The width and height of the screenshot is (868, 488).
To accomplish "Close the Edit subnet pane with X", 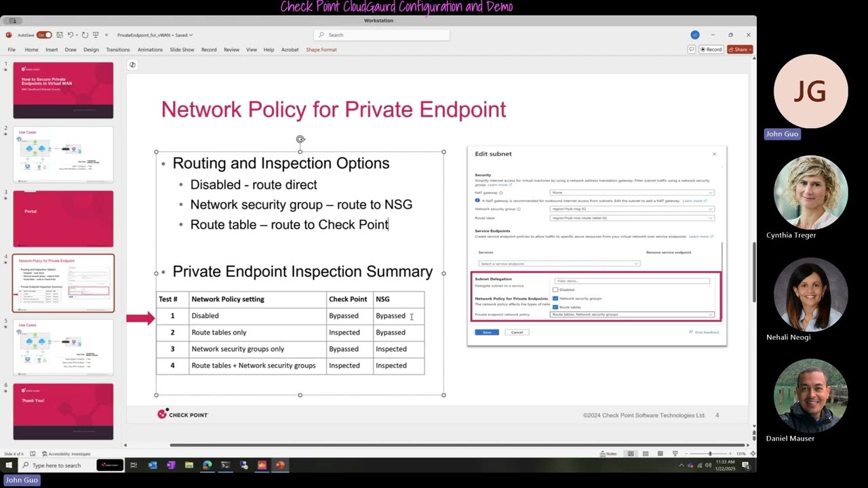I will click(714, 154).
